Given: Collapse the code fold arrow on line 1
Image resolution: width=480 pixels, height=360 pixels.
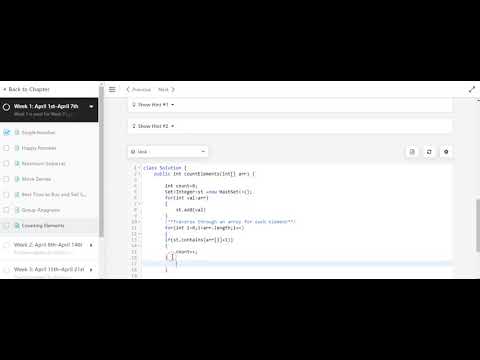Looking at the screenshot, I should [139, 168].
